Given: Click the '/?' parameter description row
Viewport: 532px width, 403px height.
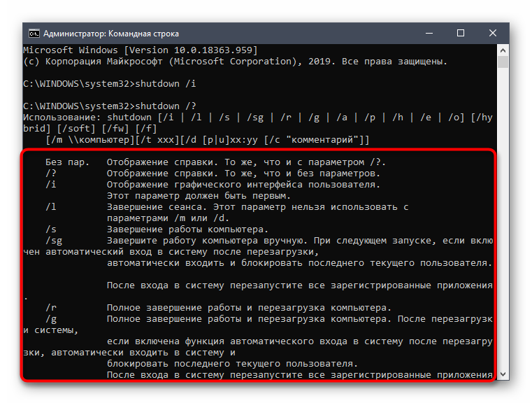Looking at the screenshot, I should click(213, 174).
